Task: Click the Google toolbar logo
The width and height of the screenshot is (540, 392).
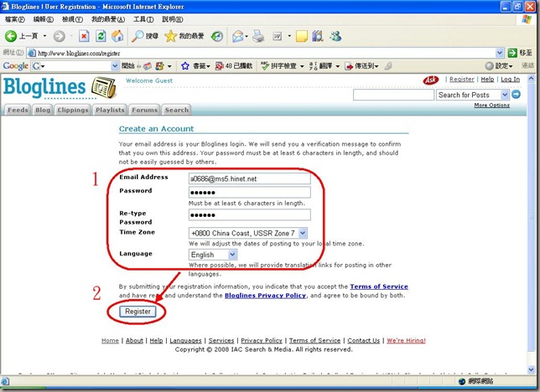Action: point(15,65)
